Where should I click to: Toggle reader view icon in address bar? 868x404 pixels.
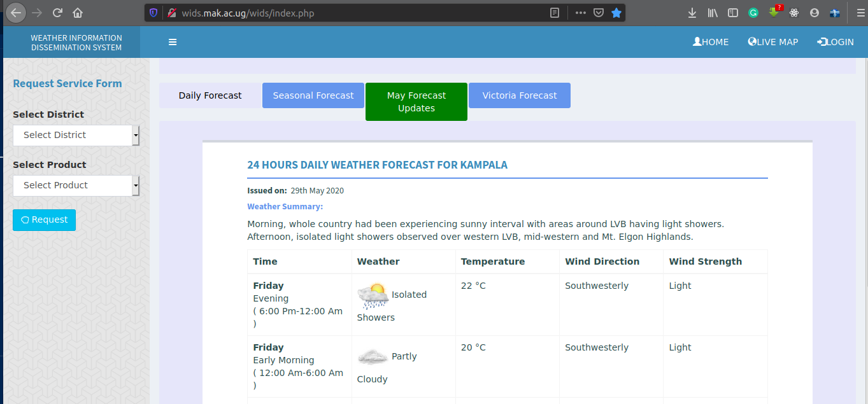[555, 13]
